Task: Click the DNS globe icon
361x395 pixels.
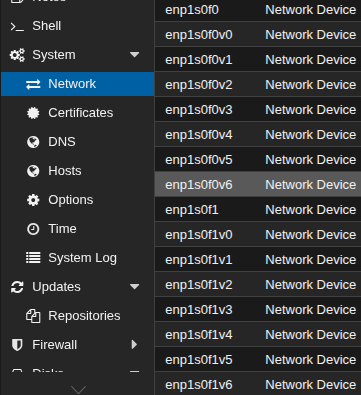Action: (x=33, y=142)
